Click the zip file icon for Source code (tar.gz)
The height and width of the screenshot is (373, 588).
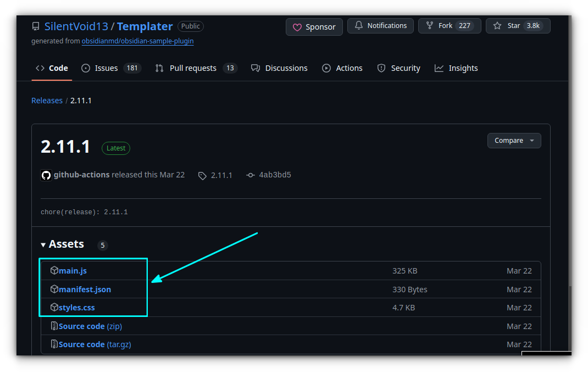tap(54, 344)
